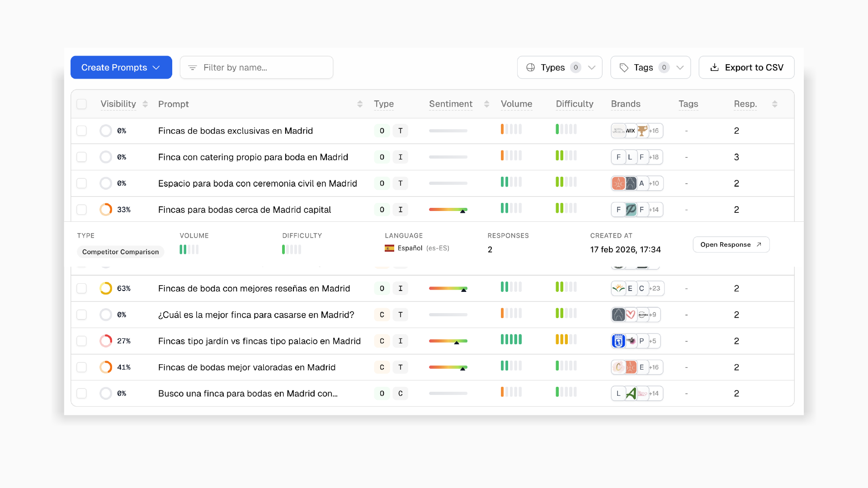Toggle the select-all checkbox in table header
The height and width of the screenshot is (488, 868).
[x=82, y=104]
